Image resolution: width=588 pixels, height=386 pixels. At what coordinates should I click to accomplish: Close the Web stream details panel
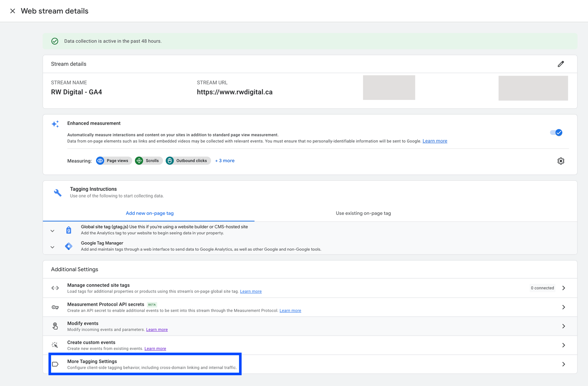point(13,11)
